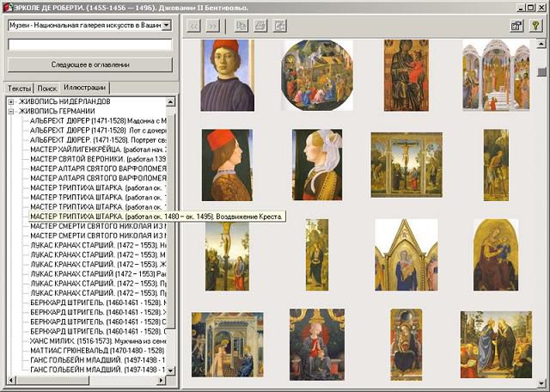Viewport: 550px width, 392px height.
Task: Select МАТТИАС ГРЮНЕВАЛЬД entry in the tree
Action: 86,350
